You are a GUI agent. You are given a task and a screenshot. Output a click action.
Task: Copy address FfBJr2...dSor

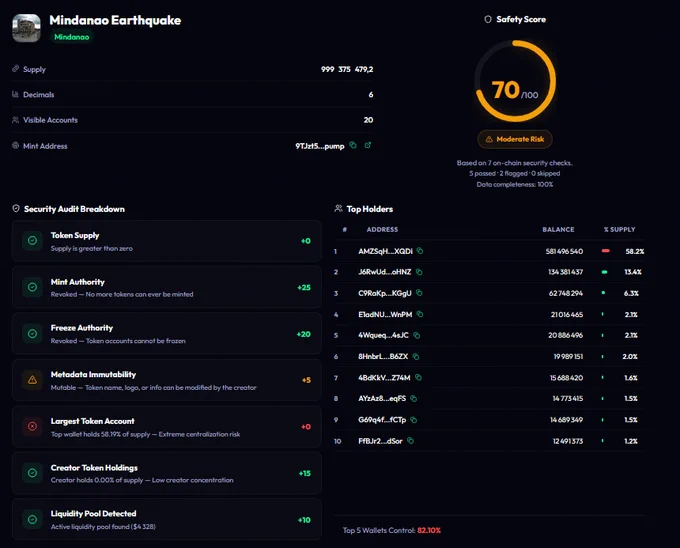coord(410,441)
